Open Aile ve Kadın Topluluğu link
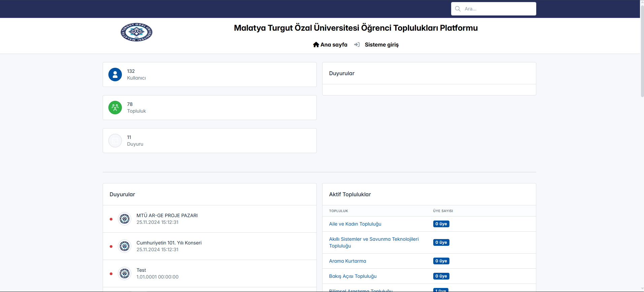 point(355,224)
